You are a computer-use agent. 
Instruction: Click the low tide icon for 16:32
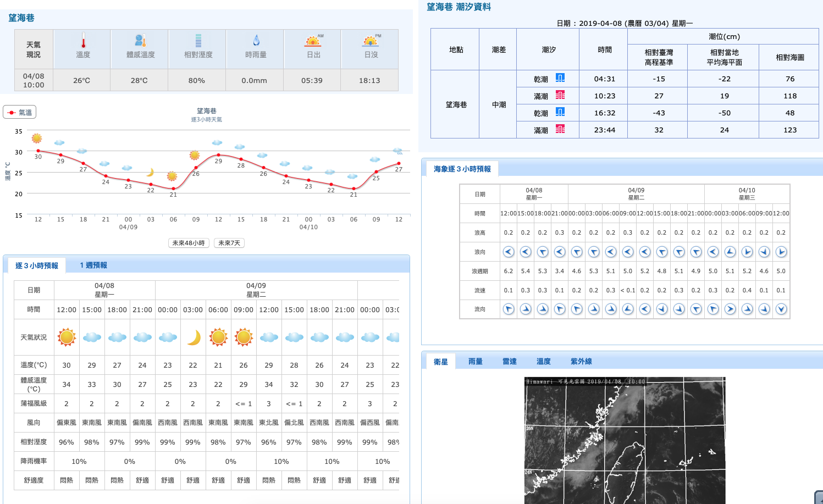point(560,112)
